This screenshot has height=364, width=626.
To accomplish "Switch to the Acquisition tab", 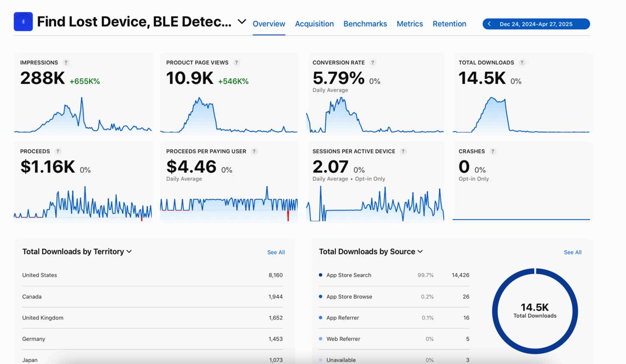I will tap(314, 23).
